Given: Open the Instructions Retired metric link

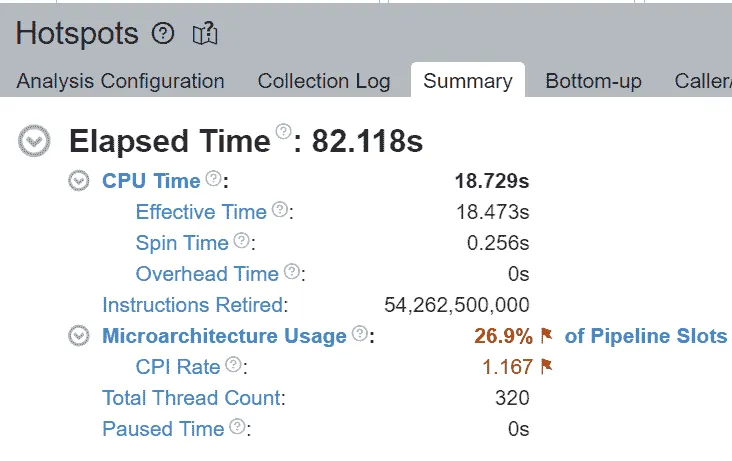Looking at the screenshot, I should coord(195,305).
